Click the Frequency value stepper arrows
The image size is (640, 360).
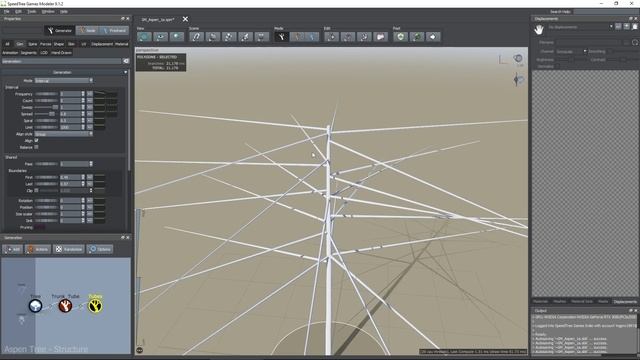pyautogui.click(x=83, y=94)
